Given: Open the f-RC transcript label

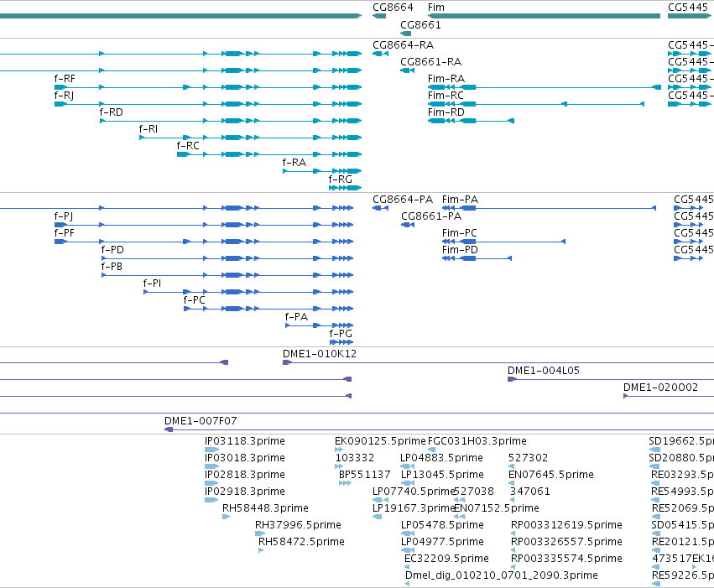Looking at the screenshot, I should [x=188, y=146].
